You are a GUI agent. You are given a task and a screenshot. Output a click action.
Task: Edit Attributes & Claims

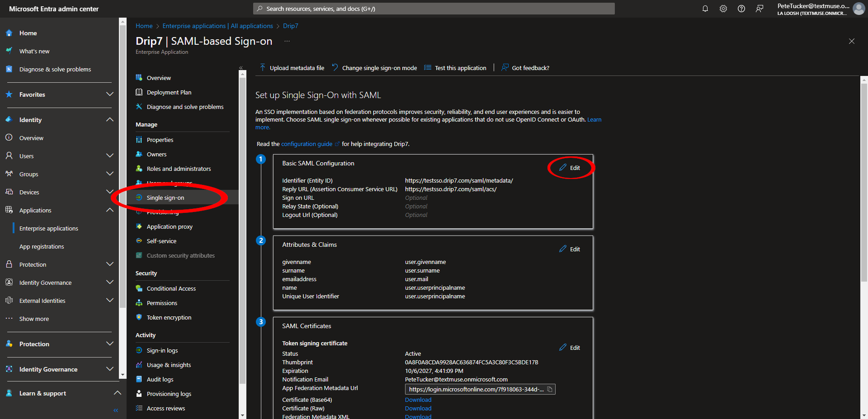coord(570,249)
